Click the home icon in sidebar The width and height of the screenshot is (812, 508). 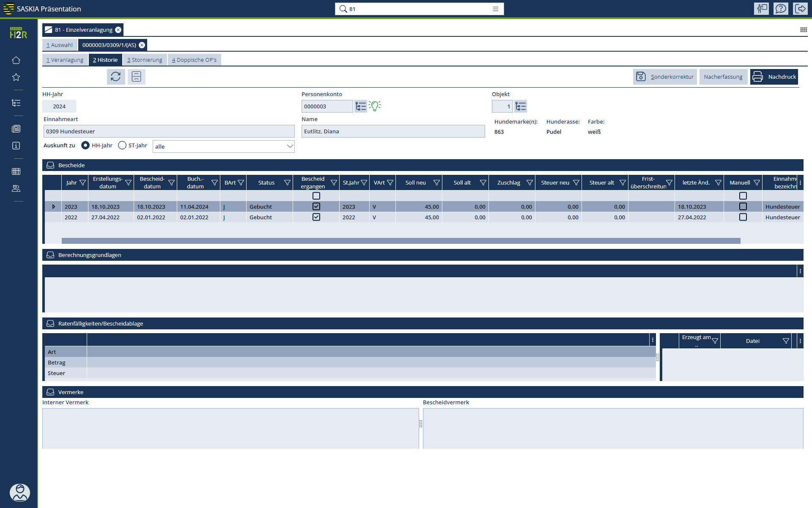pyautogui.click(x=16, y=60)
